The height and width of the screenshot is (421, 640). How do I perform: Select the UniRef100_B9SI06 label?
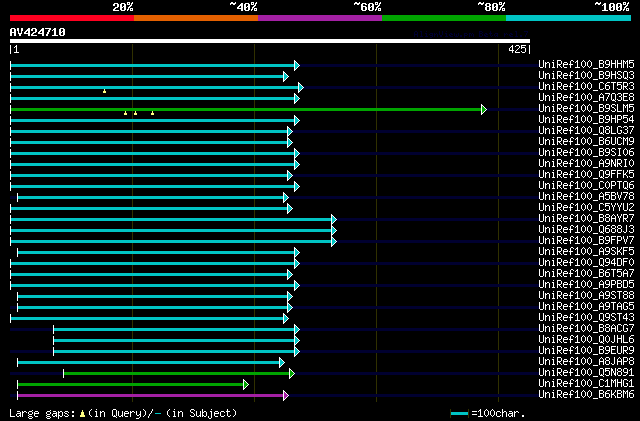[x=586, y=153]
